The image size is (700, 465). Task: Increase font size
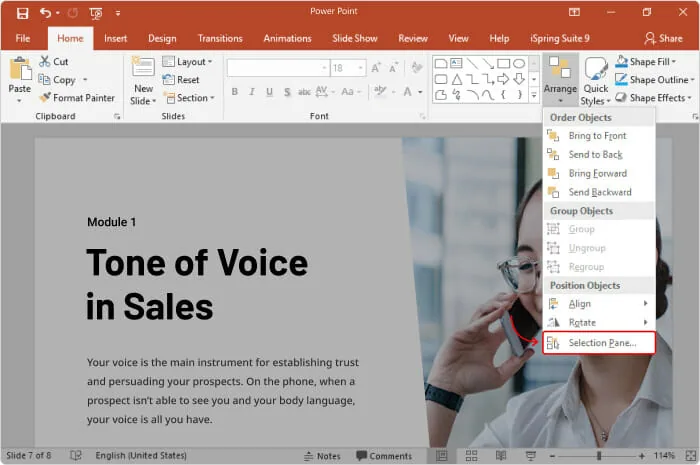[376, 68]
